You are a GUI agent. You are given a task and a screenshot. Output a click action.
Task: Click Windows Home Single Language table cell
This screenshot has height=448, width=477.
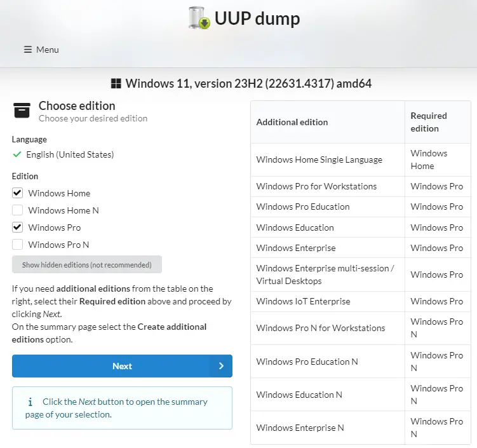(x=328, y=160)
